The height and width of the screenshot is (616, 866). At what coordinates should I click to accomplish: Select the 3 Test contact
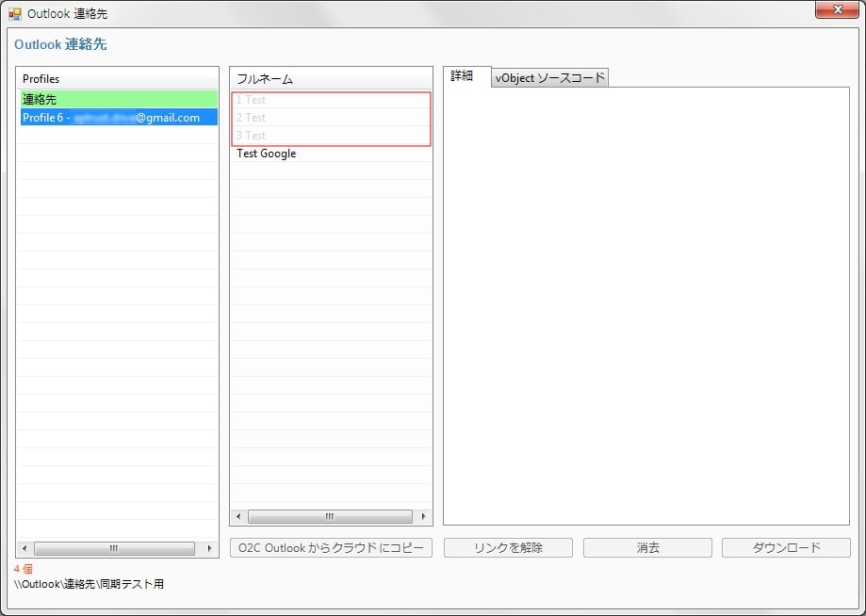(331, 136)
